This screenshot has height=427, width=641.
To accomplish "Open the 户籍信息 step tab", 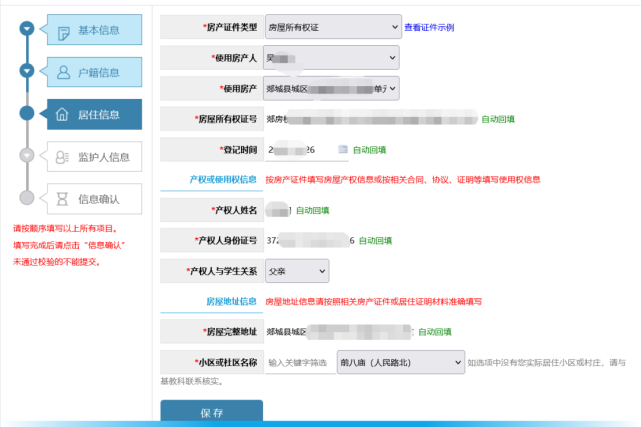I will [x=94, y=72].
